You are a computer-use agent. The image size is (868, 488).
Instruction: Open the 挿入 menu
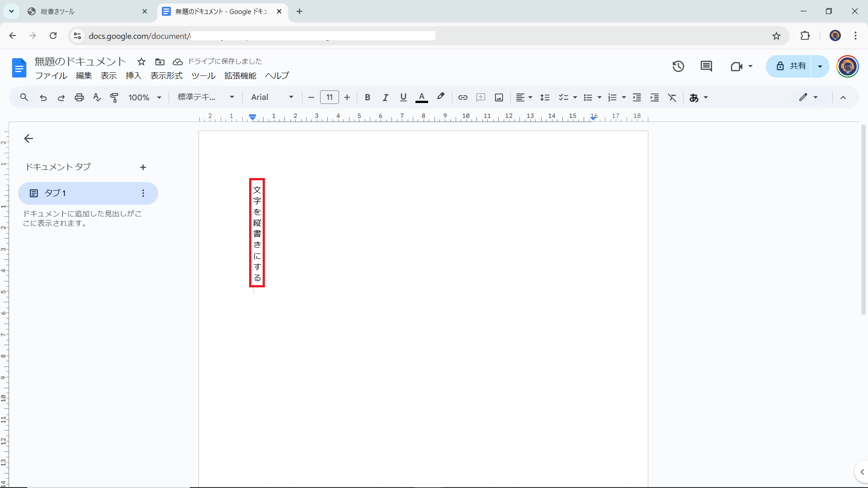click(133, 75)
